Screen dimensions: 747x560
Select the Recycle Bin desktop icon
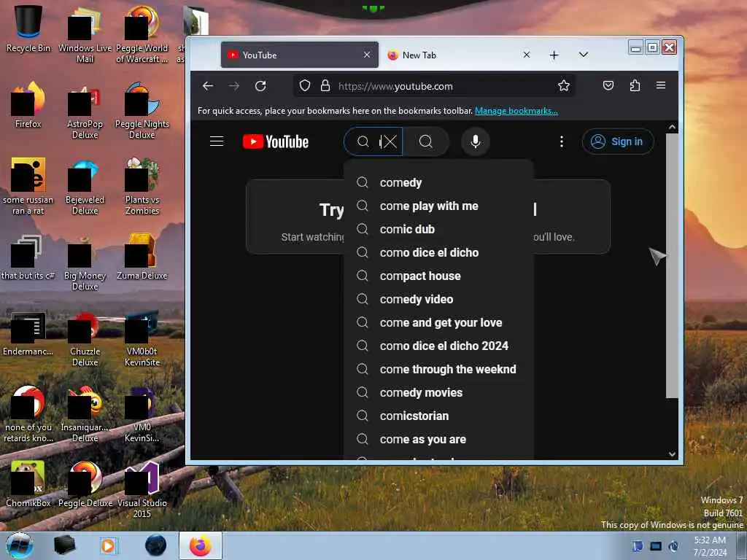28,28
